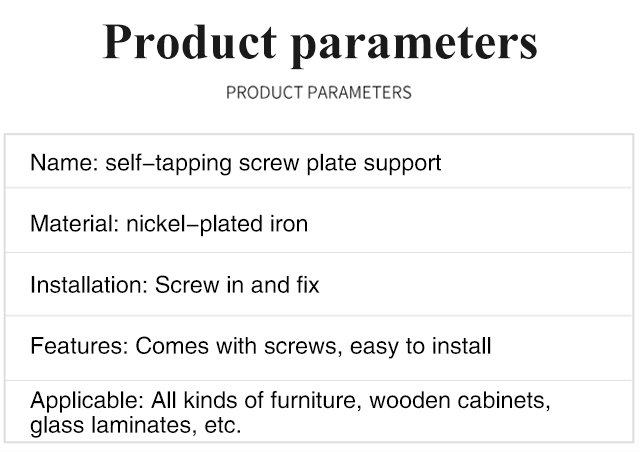Click the "All kinds of furniture" text

(x=254, y=402)
